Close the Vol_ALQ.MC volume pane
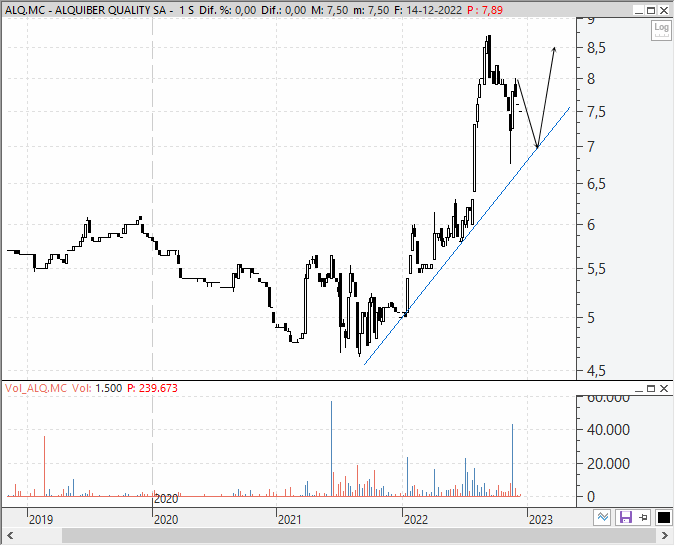The image size is (675, 546). point(664,389)
